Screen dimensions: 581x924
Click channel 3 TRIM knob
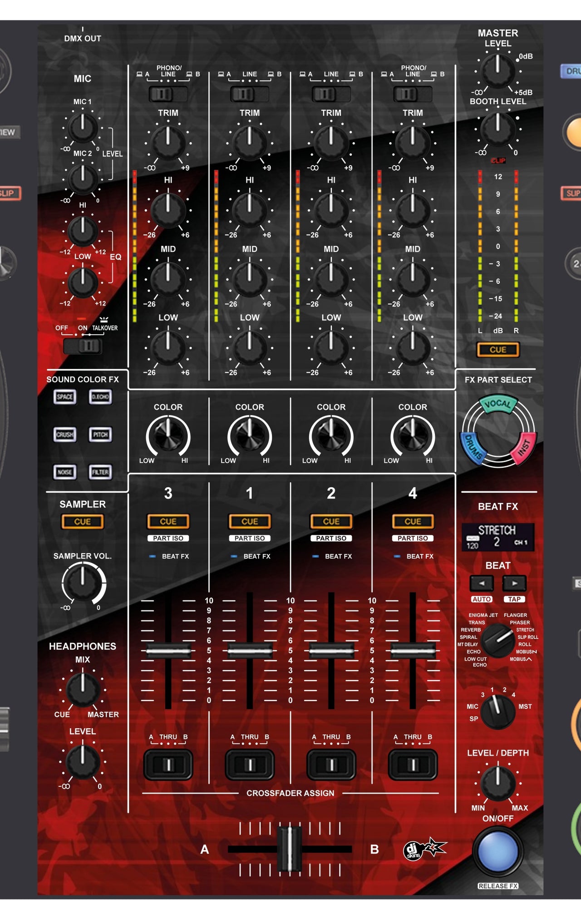pos(168,143)
